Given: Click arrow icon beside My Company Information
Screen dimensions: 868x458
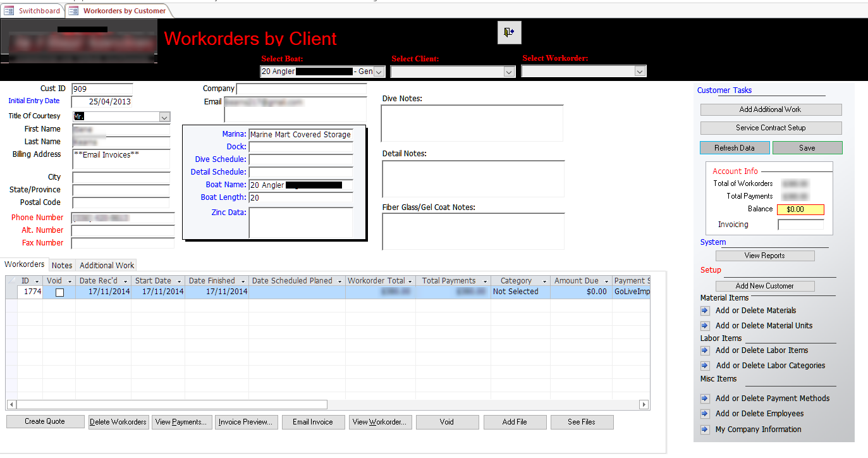Looking at the screenshot, I should click(x=706, y=430).
